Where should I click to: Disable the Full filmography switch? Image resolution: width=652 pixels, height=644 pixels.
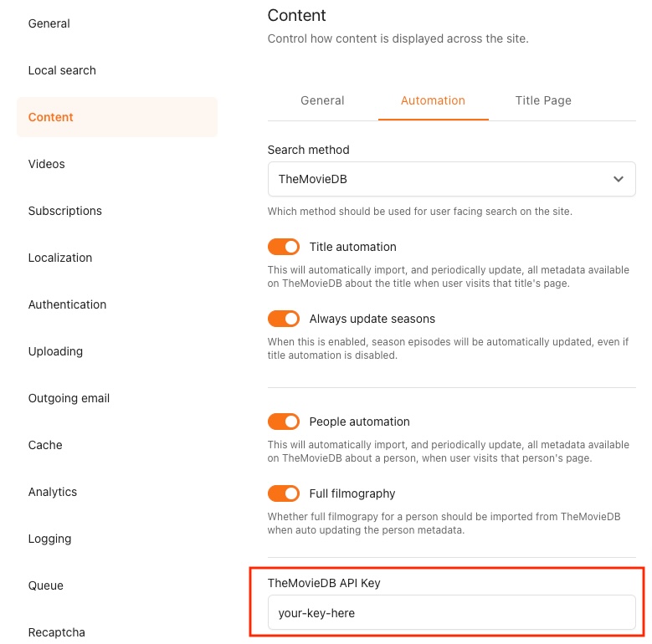[x=284, y=493]
